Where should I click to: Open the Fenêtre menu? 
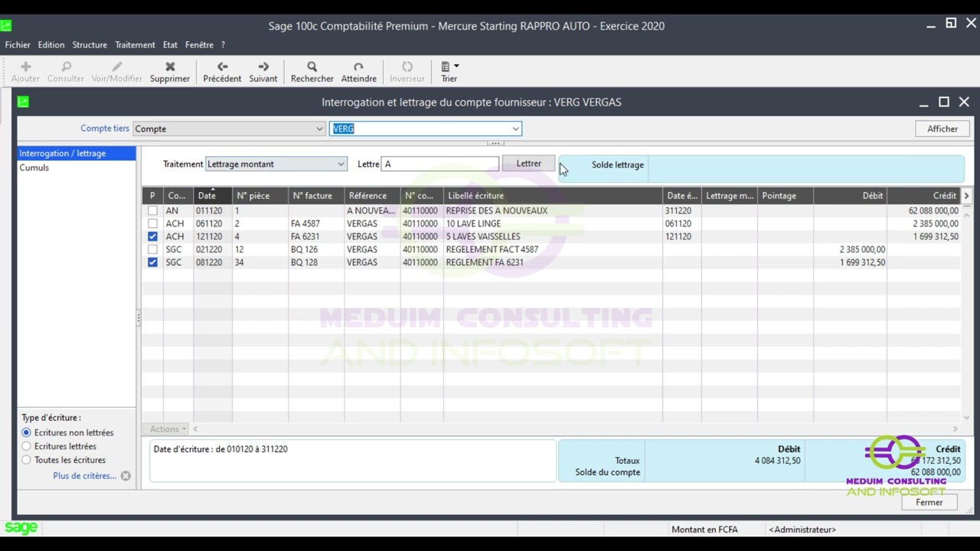[199, 45]
